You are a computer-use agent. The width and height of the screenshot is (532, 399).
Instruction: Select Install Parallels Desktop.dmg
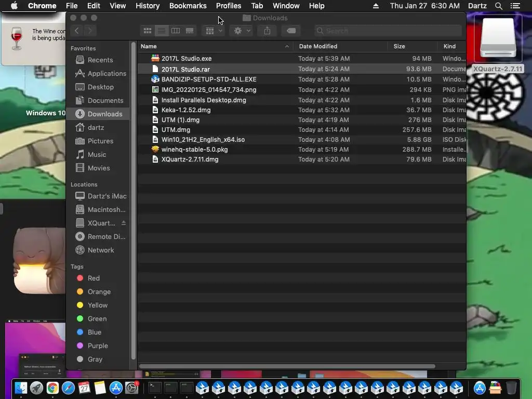(302, 100)
